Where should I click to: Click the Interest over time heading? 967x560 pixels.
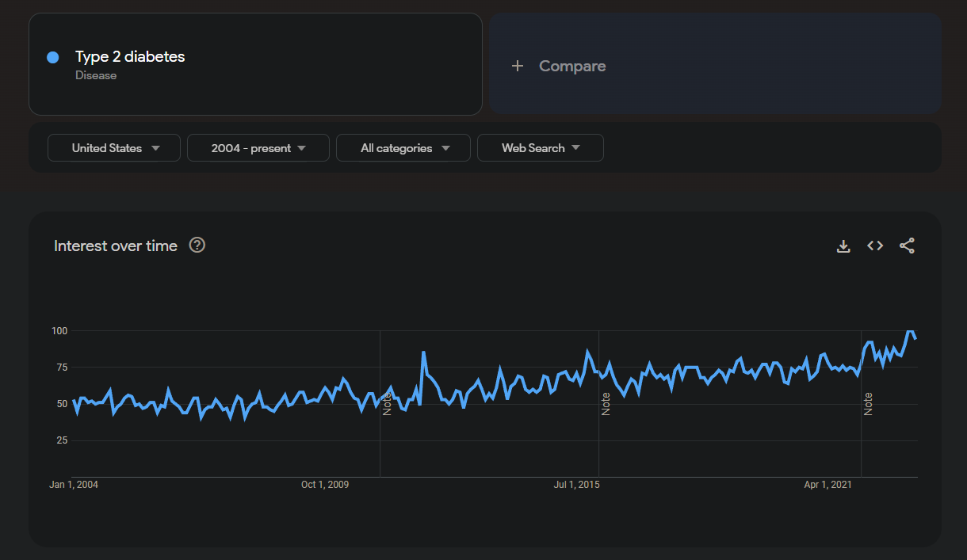[116, 246]
